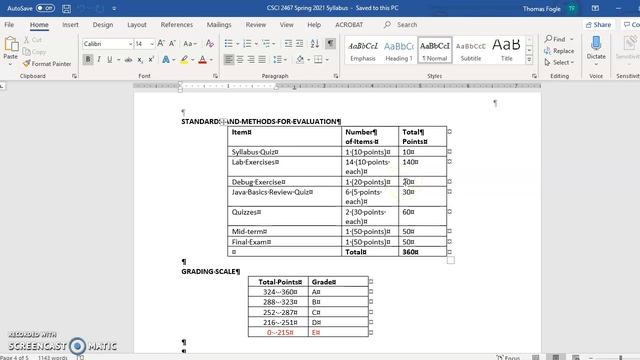The width and height of the screenshot is (640, 360).
Task: Click the Numbering list icon
Action: 247,43
